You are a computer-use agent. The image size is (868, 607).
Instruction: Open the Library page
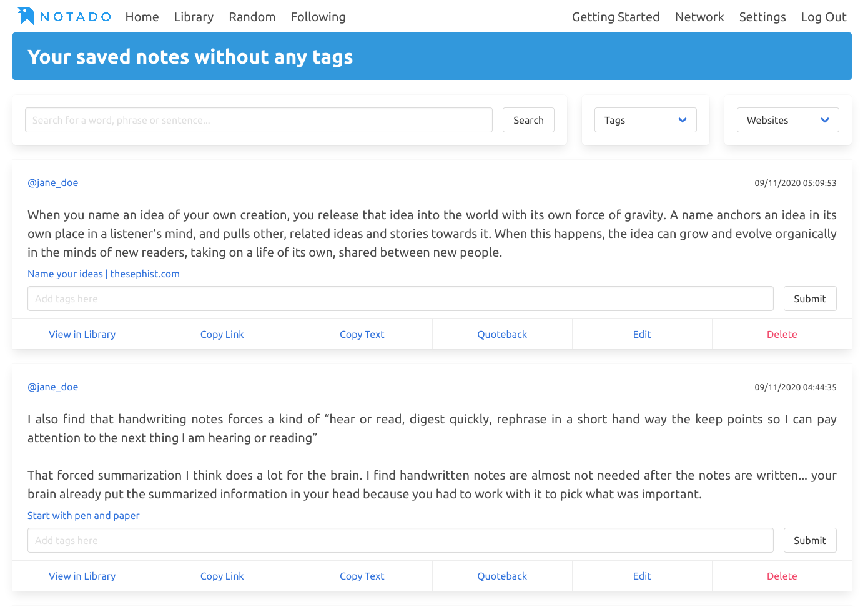(x=194, y=17)
